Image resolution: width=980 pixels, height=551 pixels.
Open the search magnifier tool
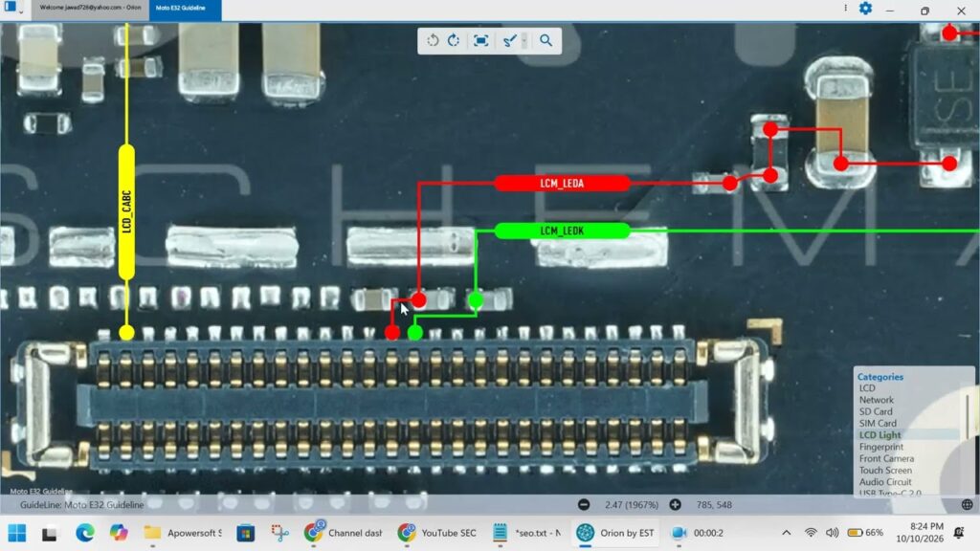pos(546,40)
